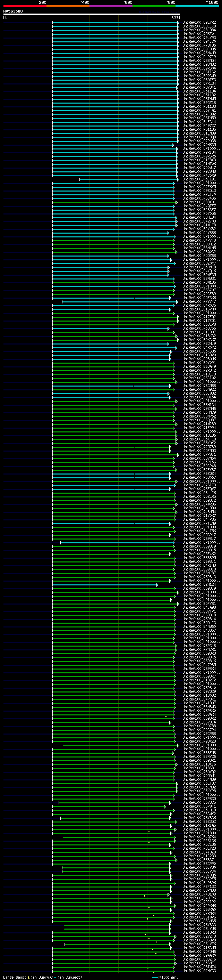Select hit label UniRef100_C1E8X3
Image resolution: width=222 pixels, height=980 pixels.
[x=199, y=160]
